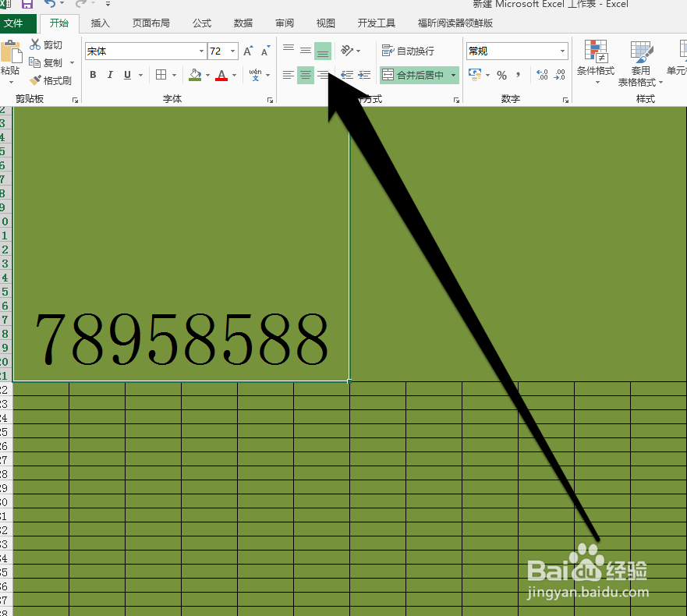The image size is (687, 616).
Task: Apply the comma style icon
Action: [519, 75]
